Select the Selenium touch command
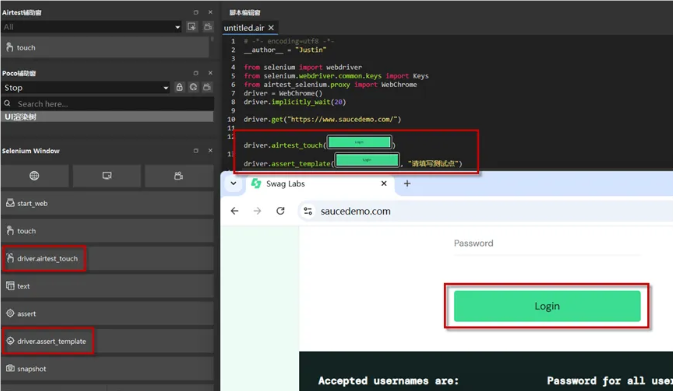 coord(107,231)
